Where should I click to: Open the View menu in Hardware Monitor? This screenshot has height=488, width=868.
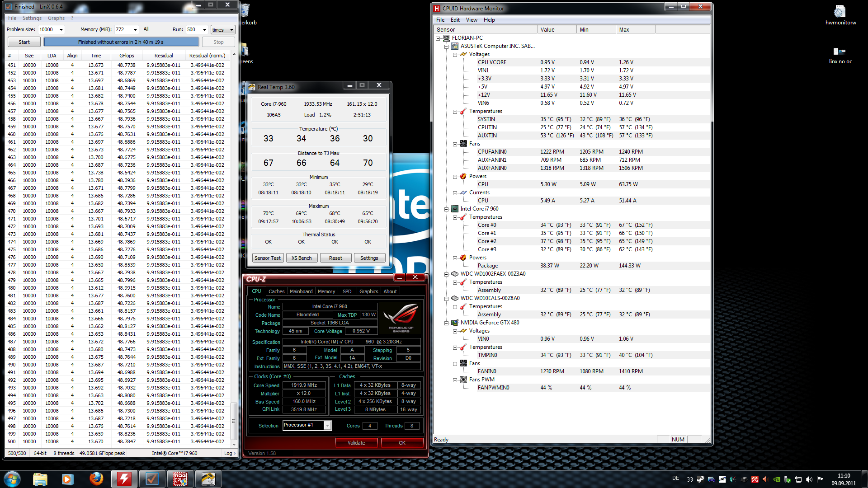pyautogui.click(x=471, y=20)
